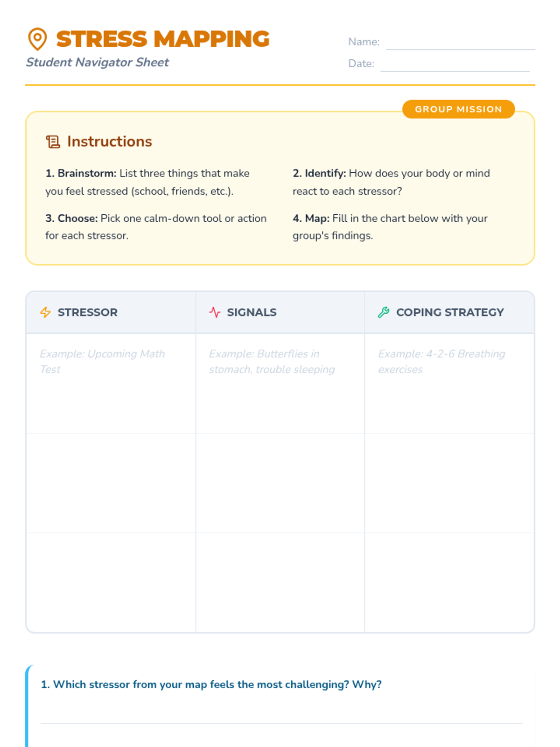The height and width of the screenshot is (747, 560).
Task: Click the Date input line
Action: tap(455, 65)
